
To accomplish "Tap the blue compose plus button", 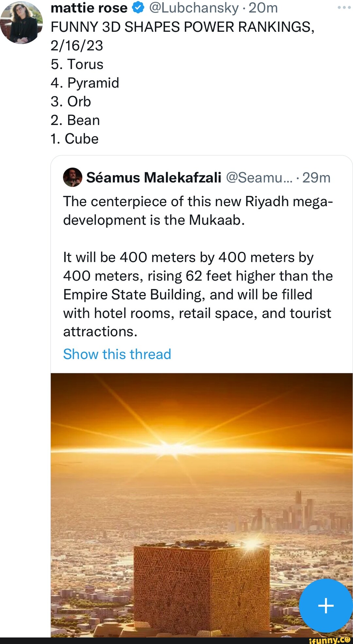I will [326, 605].
